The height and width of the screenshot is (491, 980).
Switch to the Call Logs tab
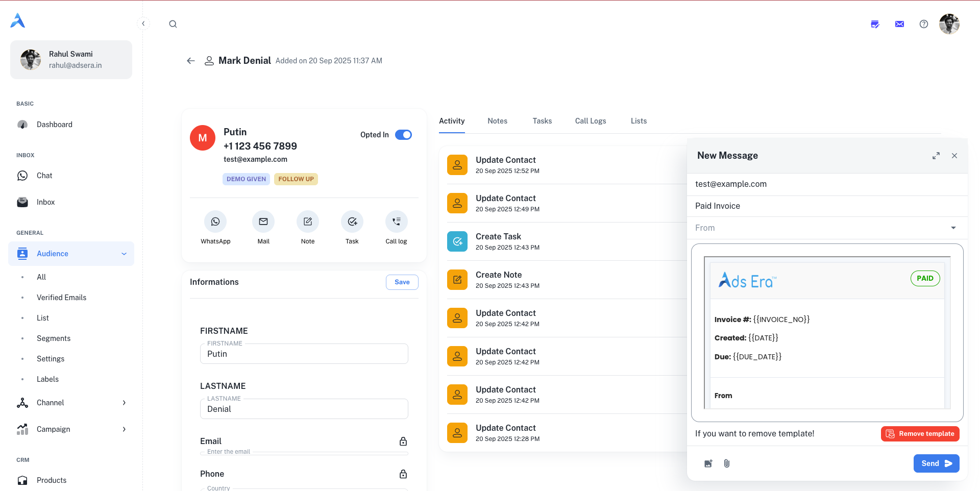point(591,121)
